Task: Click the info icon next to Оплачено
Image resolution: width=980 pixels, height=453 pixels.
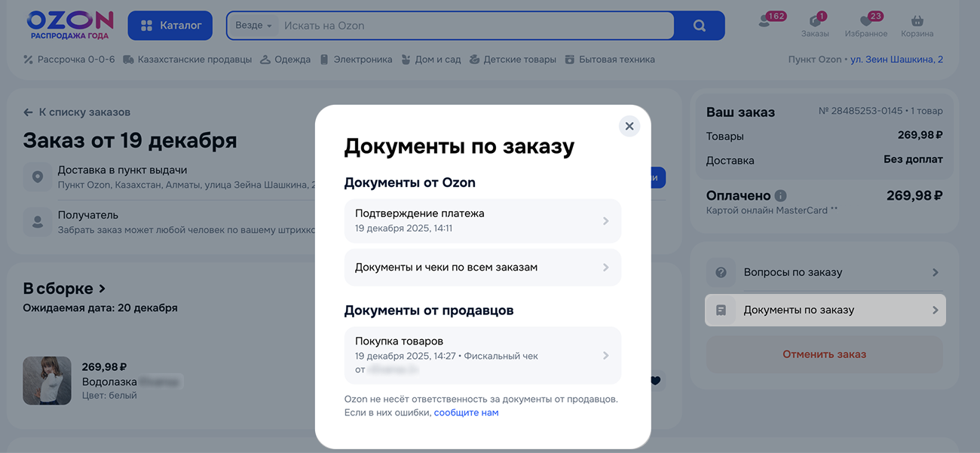Action: coord(780,195)
